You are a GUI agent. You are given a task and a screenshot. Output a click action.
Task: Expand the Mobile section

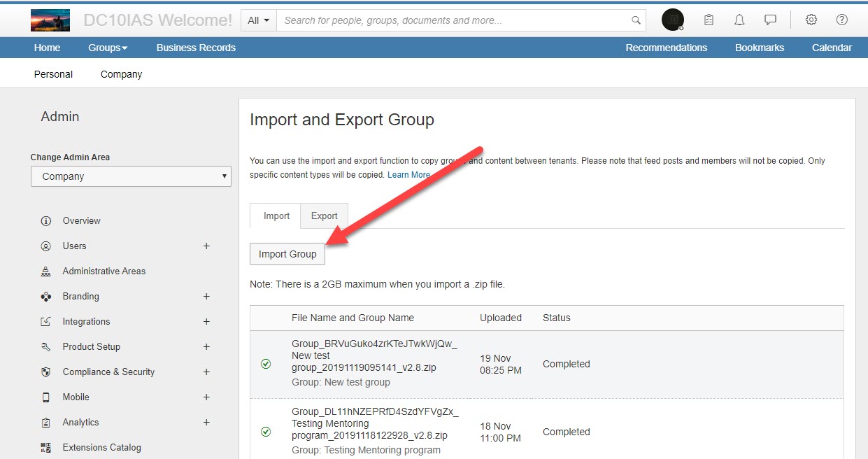tap(206, 397)
